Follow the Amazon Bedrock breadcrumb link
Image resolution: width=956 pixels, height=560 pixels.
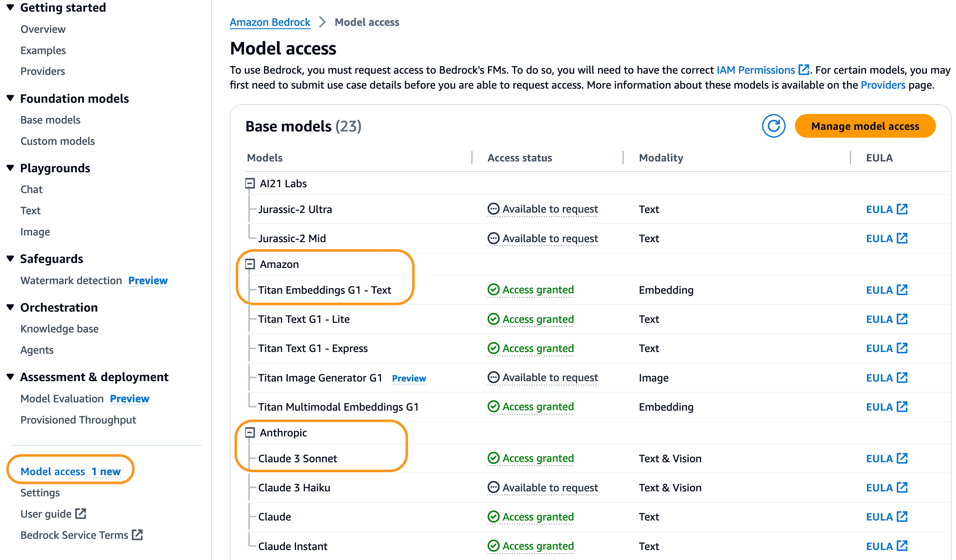click(x=270, y=22)
